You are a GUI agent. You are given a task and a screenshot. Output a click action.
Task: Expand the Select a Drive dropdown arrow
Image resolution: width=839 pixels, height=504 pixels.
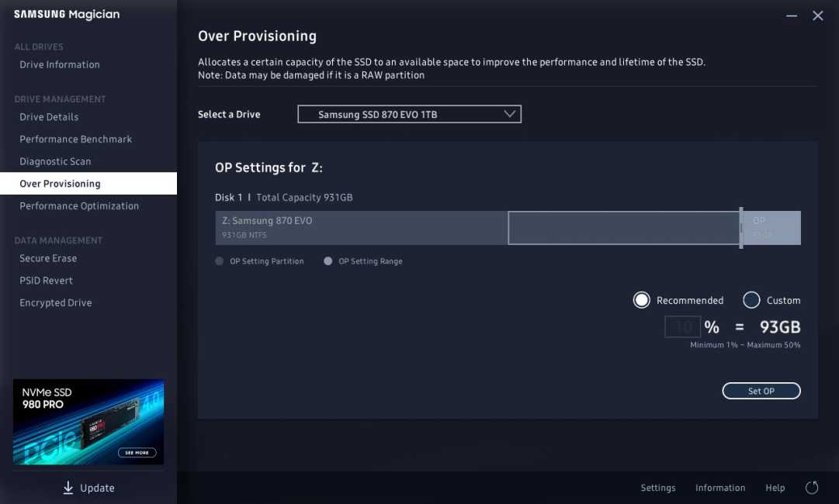(x=510, y=114)
